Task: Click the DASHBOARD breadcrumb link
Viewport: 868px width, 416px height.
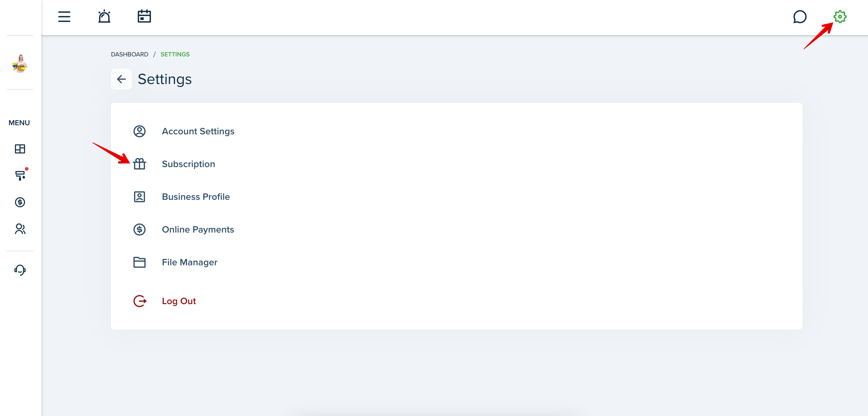Action: (130, 54)
